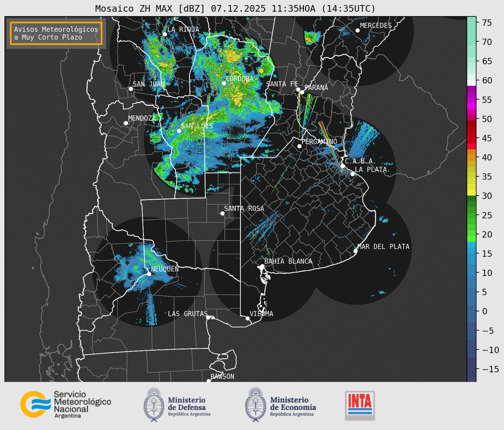Image resolution: width=504 pixels, height=430 pixels.
Task: Click the NEUQUÉN label text
Action: tap(165, 269)
